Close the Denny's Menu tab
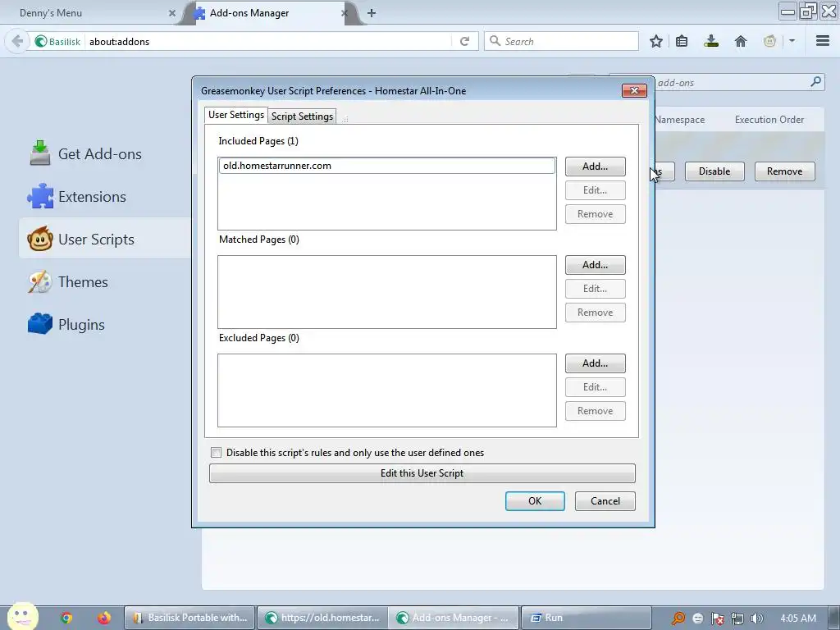This screenshot has width=840, height=630. [172, 13]
